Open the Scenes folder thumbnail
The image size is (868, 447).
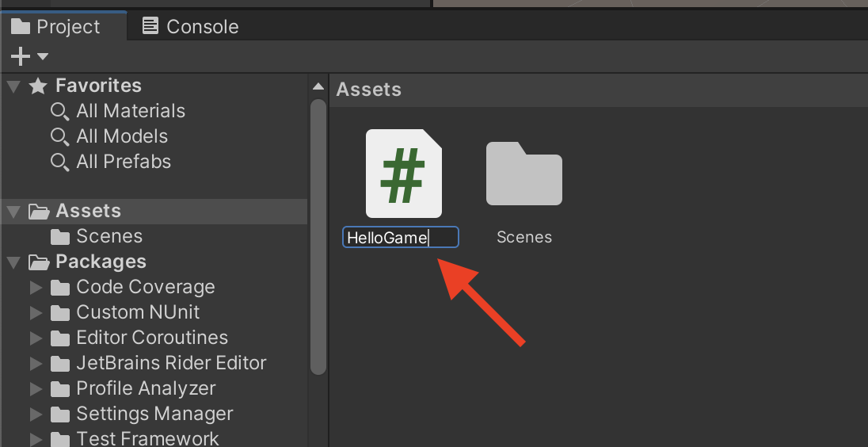(523, 174)
